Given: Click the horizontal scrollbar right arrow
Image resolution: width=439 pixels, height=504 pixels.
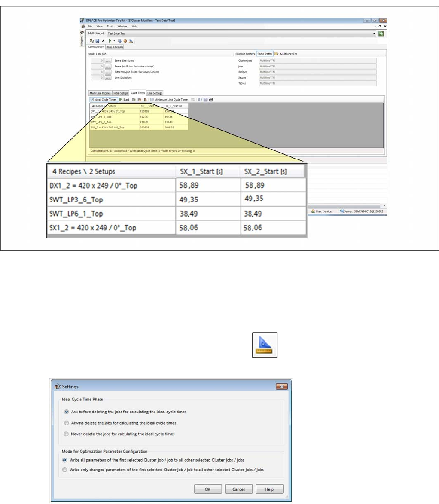Looking at the screenshot, I should point(384,205).
